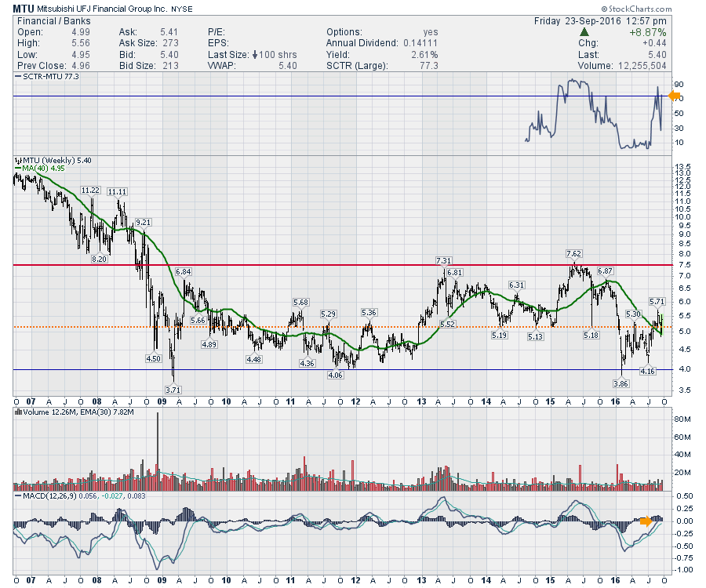Click the MTU (Weekly) price legend marker

(17, 160)
